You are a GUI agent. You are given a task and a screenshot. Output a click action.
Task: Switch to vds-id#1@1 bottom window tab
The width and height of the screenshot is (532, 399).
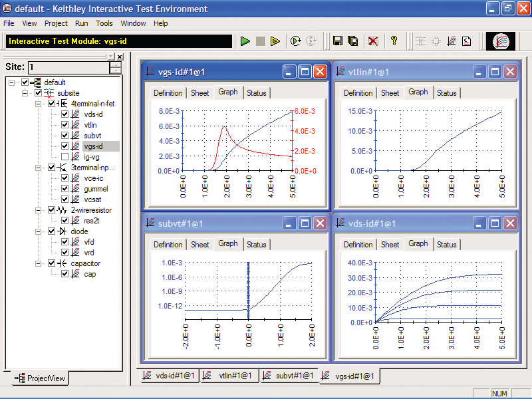tap(170, 376)
